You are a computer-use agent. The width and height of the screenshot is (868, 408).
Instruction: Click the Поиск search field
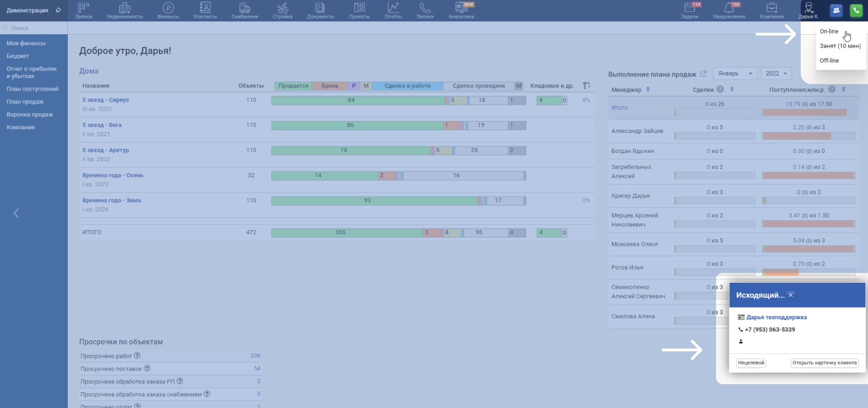pyautogui.click(x=35, y=28)
